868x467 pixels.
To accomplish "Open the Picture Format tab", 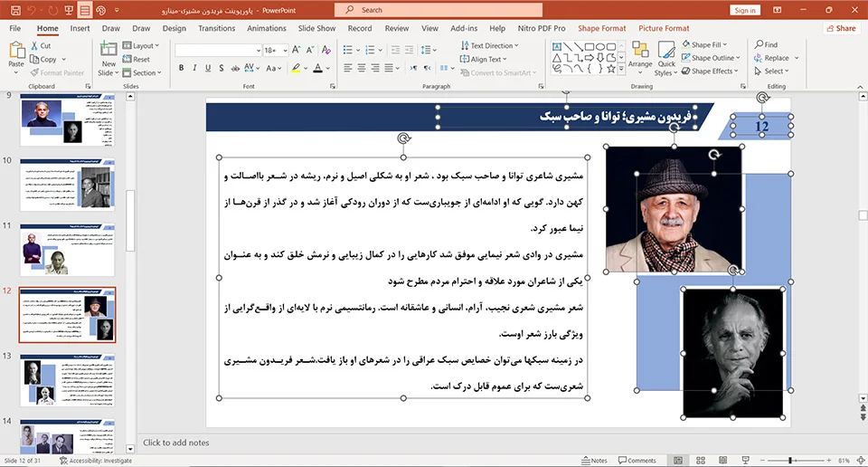I will click(x=664, y=28).
